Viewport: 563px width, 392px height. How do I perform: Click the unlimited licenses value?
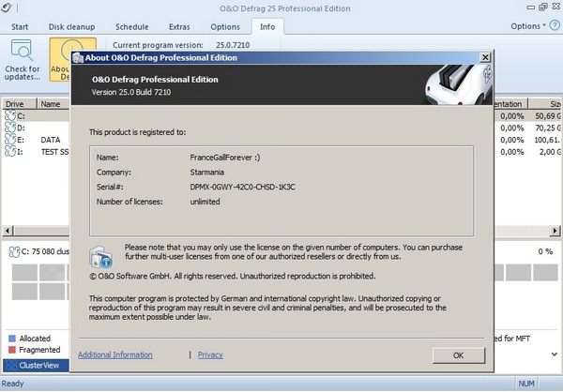point(205,202)
